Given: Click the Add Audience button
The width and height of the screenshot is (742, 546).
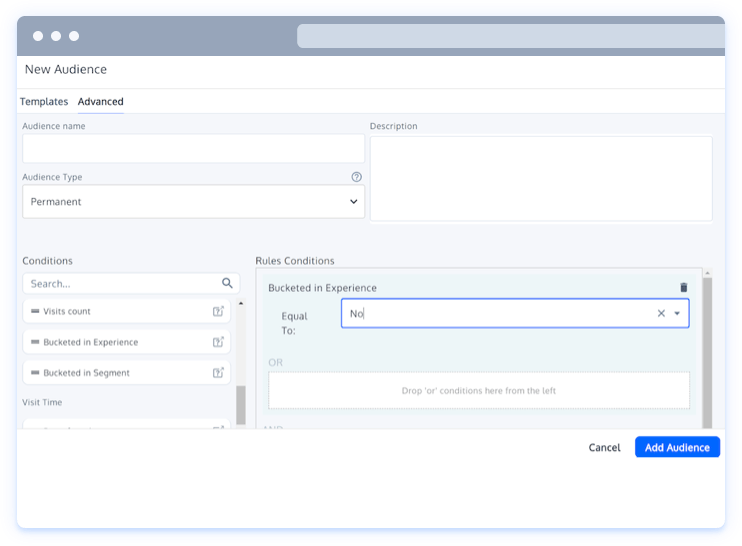Looking at the screenshot, I should pos(677,448).
